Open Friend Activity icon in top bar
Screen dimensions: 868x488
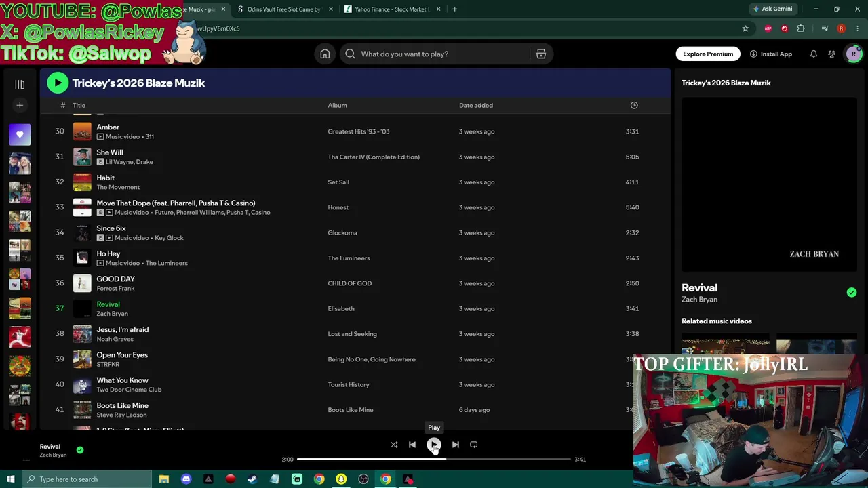(x=831, y=54)
